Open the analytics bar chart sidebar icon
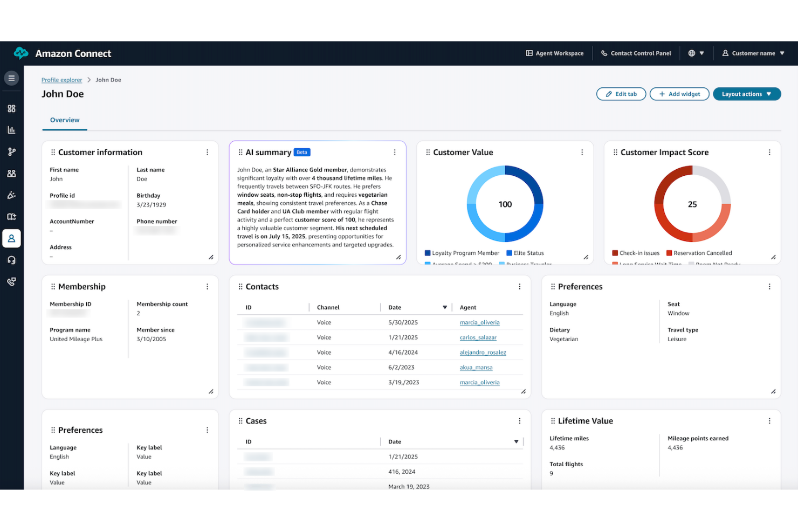Viewport: 798px width, 532px height. click(x=11, y=129)
